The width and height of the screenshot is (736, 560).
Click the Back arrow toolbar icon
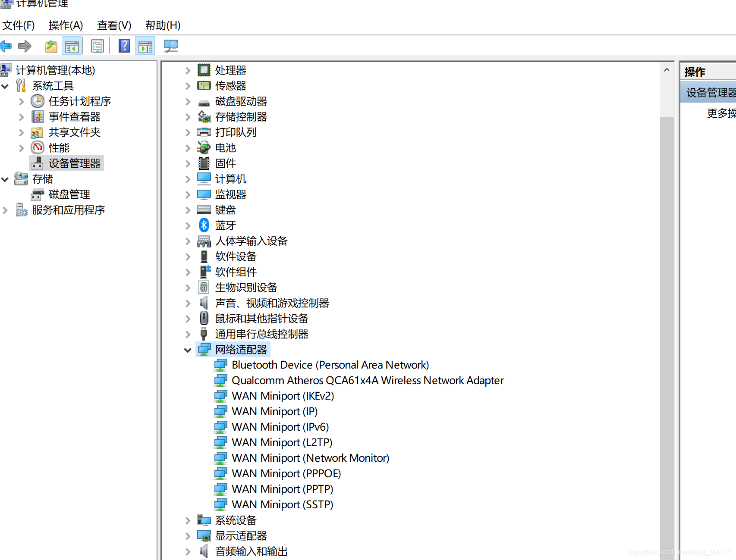coord(6,46)
